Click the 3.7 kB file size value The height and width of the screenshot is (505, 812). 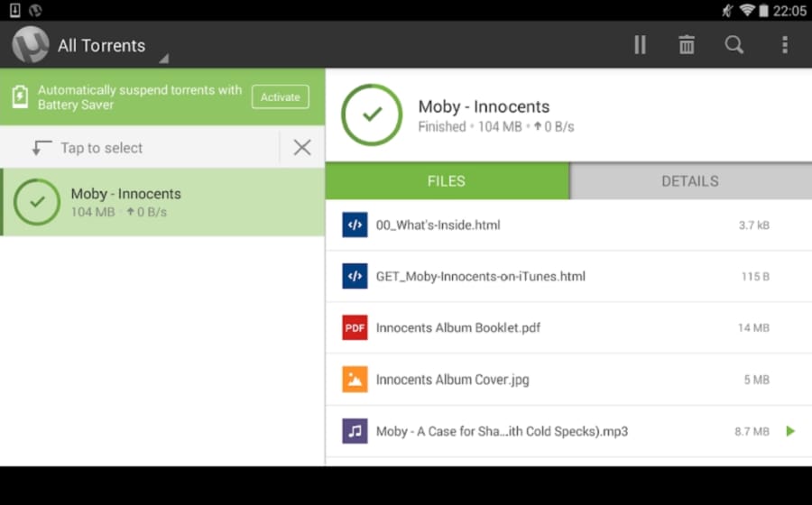754,225
